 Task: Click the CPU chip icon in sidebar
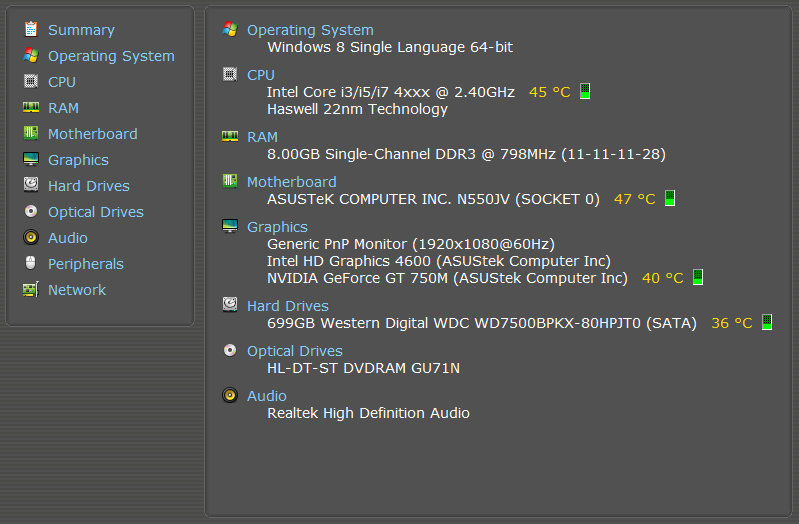31,81
